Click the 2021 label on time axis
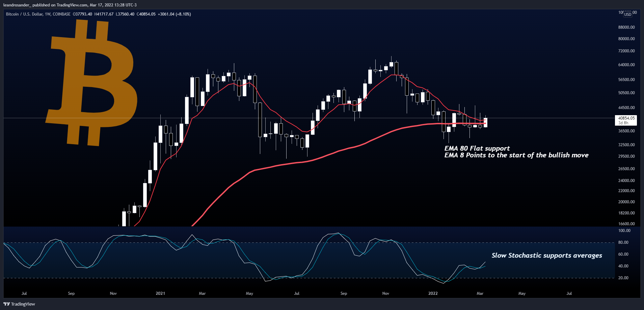The image size is (644, 310). click(160, 293)
